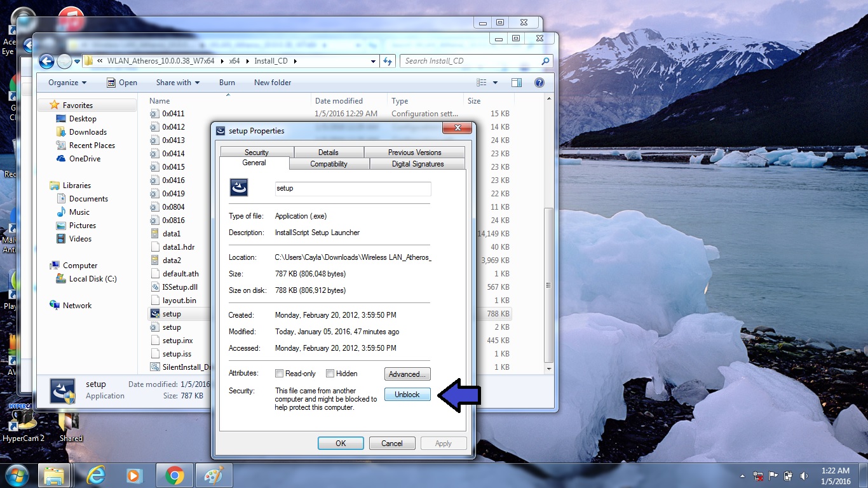The height and width of the screenshot is (488, 868).
Task: Confirm the properties with OK
Action: 341,444
